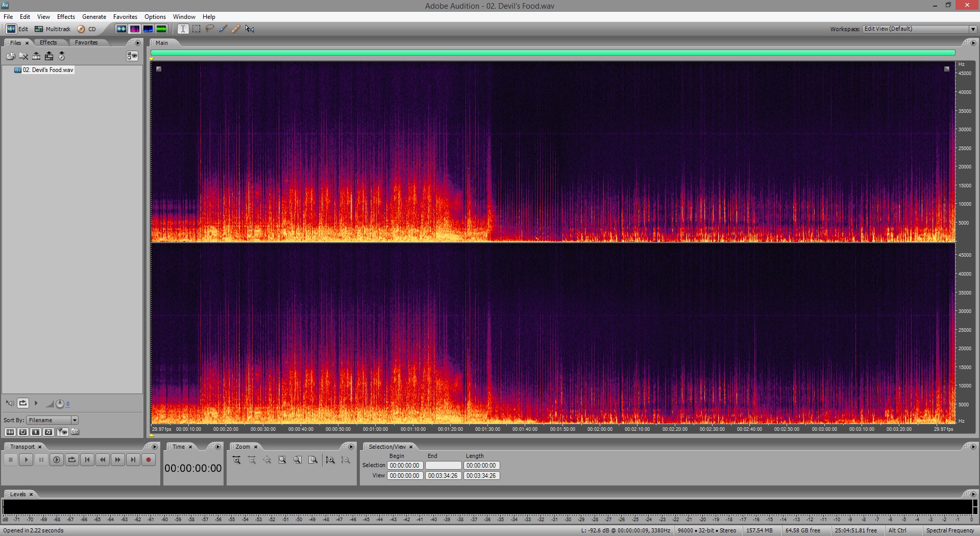This screenshot has height=536, width=980.
Task: Select the Time Selection tool
Action: point(183,29)
